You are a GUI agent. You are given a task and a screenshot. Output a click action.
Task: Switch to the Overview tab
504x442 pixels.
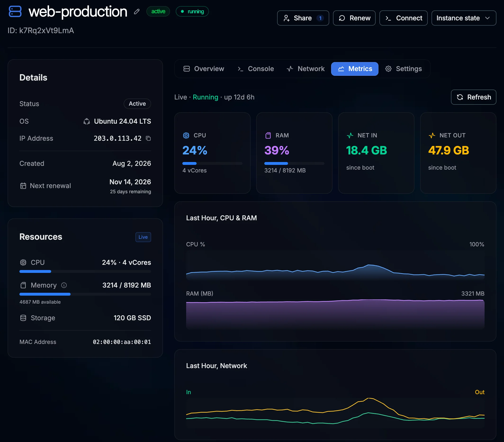click(204, 69)
